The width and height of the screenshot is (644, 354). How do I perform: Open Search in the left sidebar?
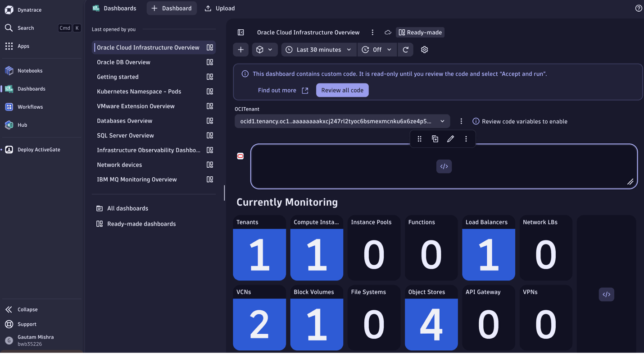[42, 28]
